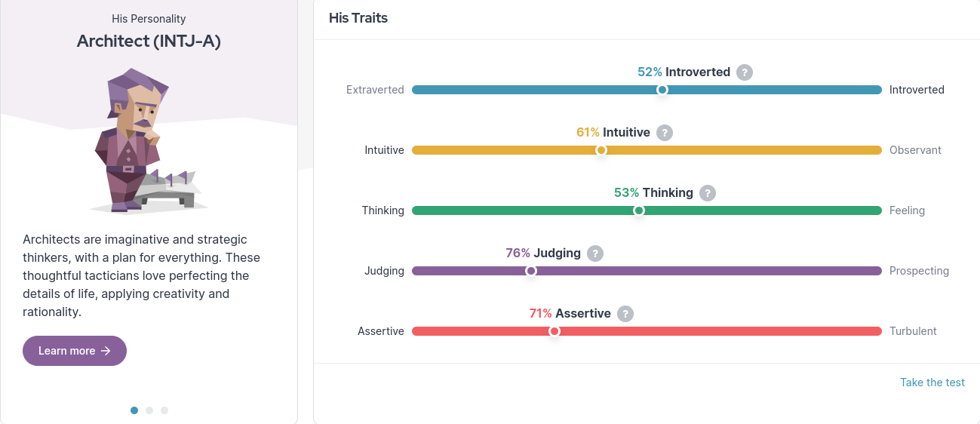Open the Take the test link
The width and height of the screenshot is (980, 424).
pos(932,383)
